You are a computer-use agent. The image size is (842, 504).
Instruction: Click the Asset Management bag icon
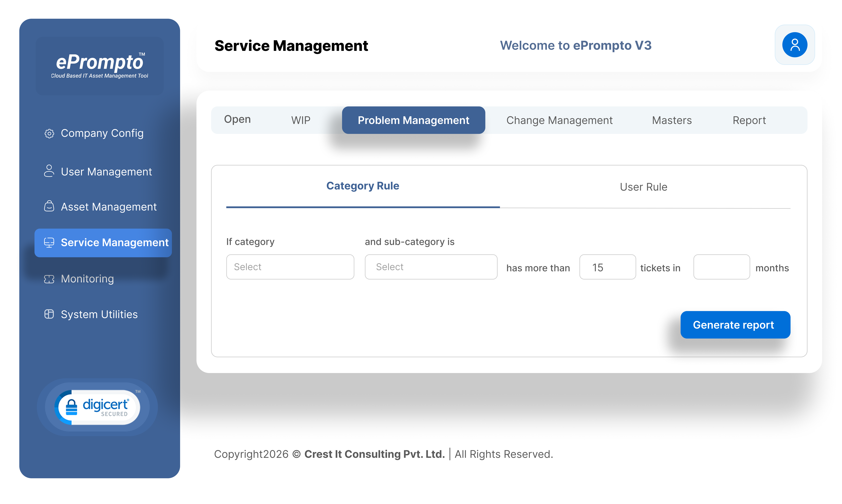click(49, 206)
